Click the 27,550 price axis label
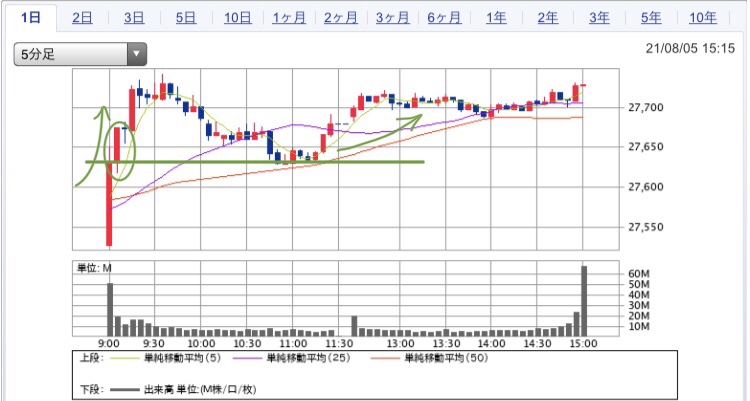This screenshot has height=401, width=750. click(646, 227)
